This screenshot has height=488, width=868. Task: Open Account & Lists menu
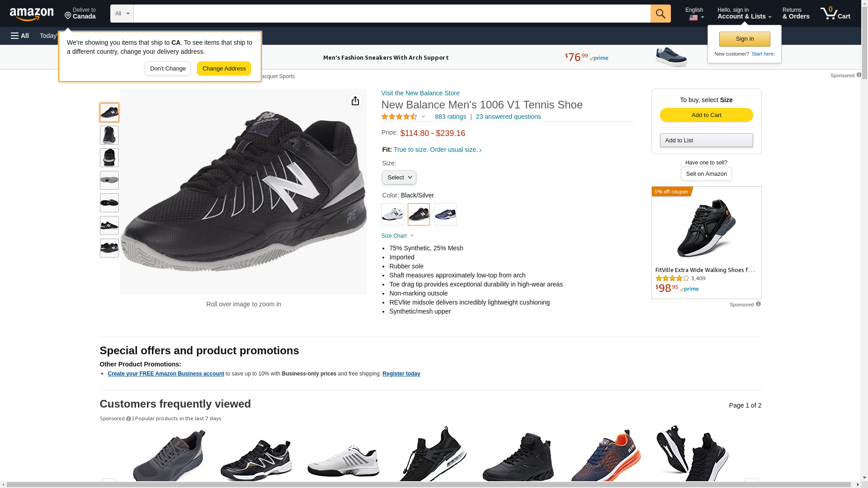click(744, 14)
